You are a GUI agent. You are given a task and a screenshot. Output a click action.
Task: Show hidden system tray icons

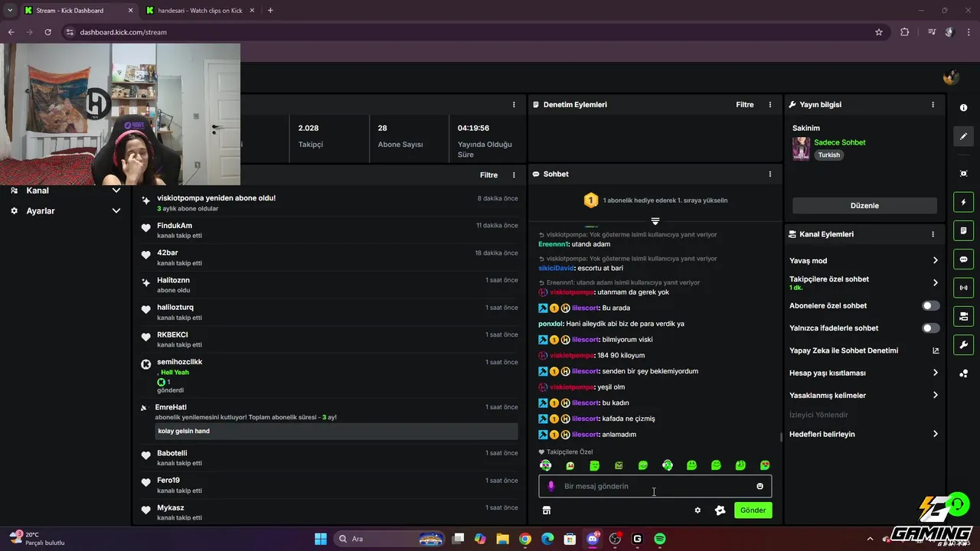[x=870, y=539]
